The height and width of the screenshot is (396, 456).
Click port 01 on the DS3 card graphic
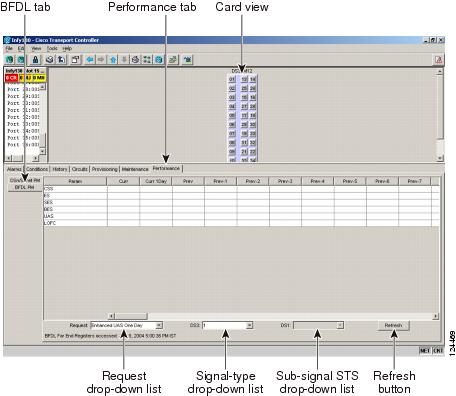click(x=232, y=79)
